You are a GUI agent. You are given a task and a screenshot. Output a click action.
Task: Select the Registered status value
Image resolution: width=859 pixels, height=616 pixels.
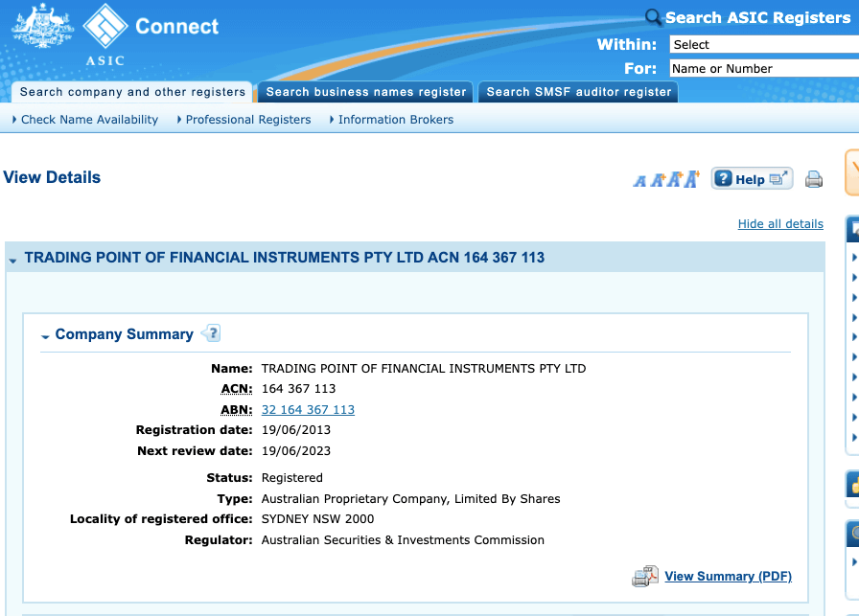point(292,478)
